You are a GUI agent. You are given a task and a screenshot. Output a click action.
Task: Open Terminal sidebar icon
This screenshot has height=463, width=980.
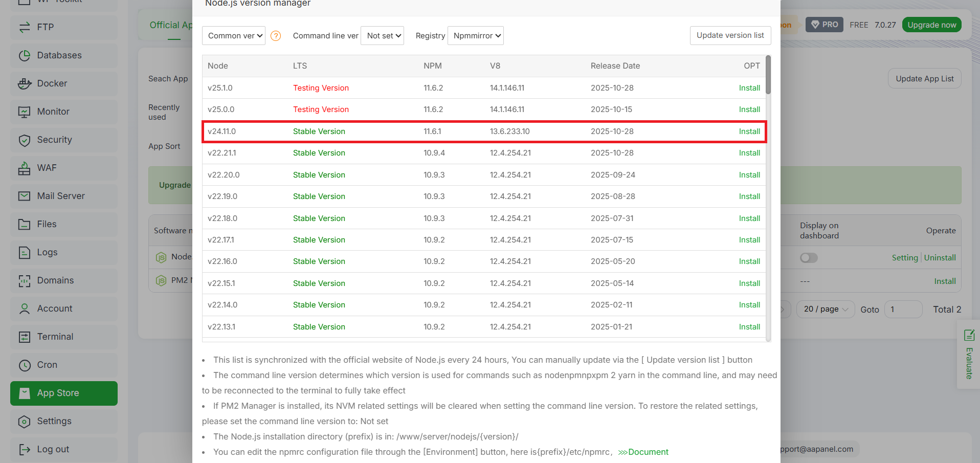[24, 337]
